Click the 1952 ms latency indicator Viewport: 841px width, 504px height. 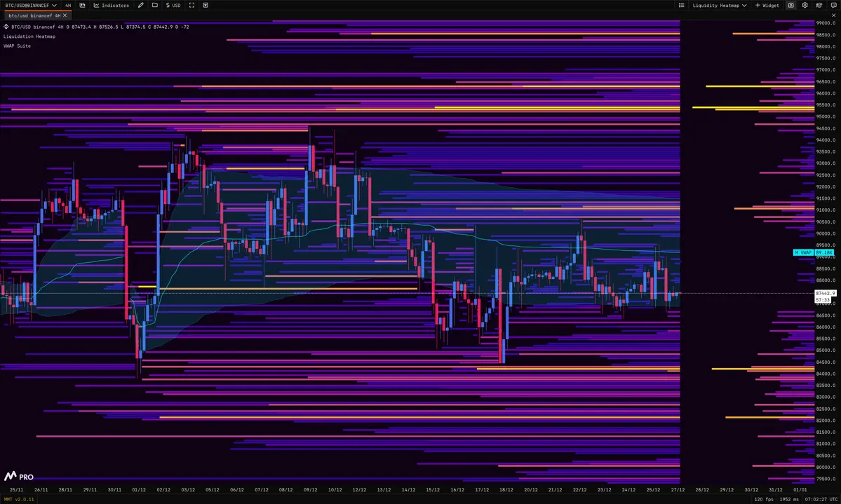pyautogui.click(x=789, y=499)
